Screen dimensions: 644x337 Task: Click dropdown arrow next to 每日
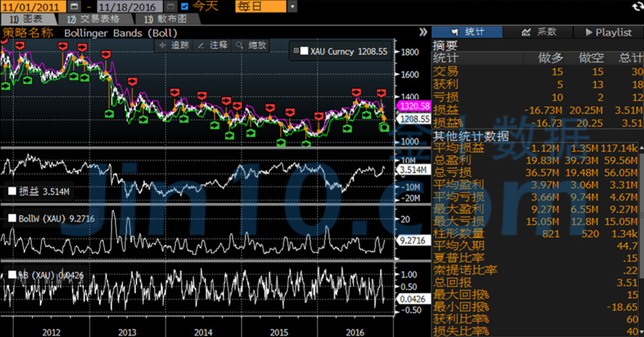tap(293, 6)
